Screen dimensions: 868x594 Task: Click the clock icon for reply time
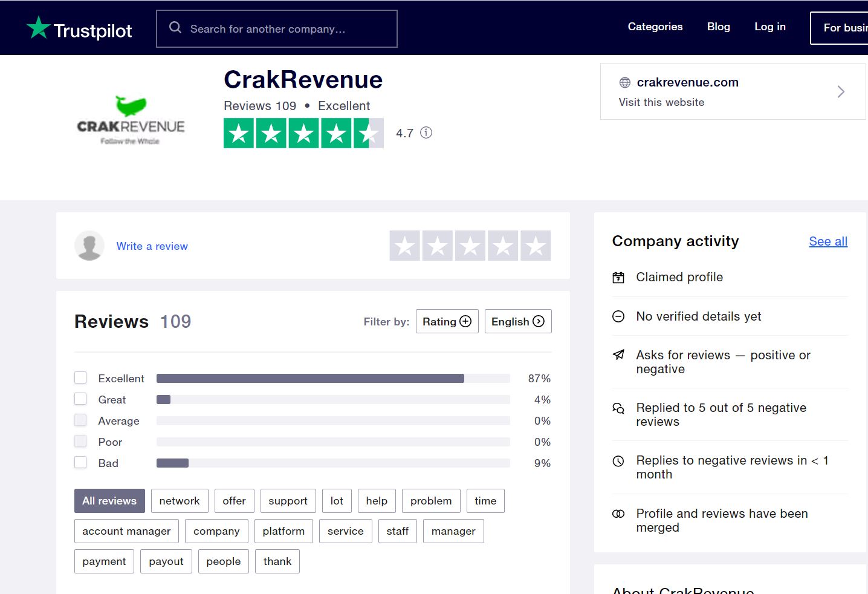click(618, 461)
